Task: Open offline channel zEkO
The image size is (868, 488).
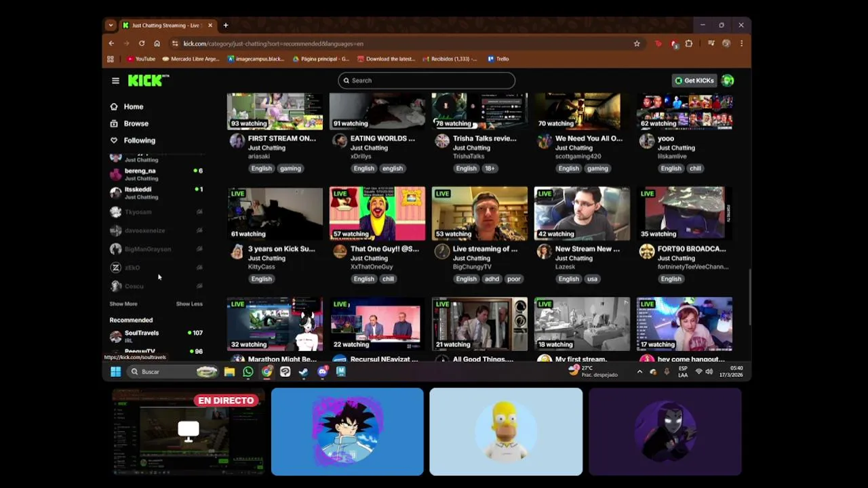Action: click(156, 268)
